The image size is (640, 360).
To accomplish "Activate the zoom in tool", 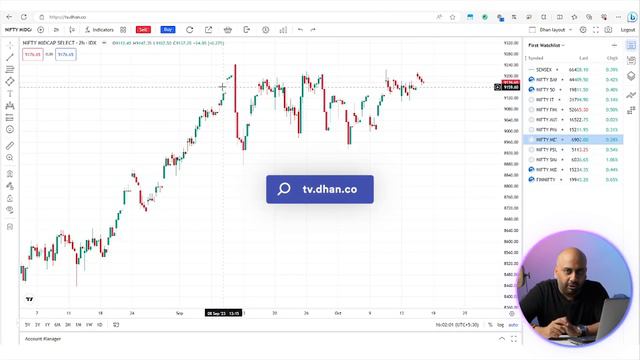I will (10, 158).
